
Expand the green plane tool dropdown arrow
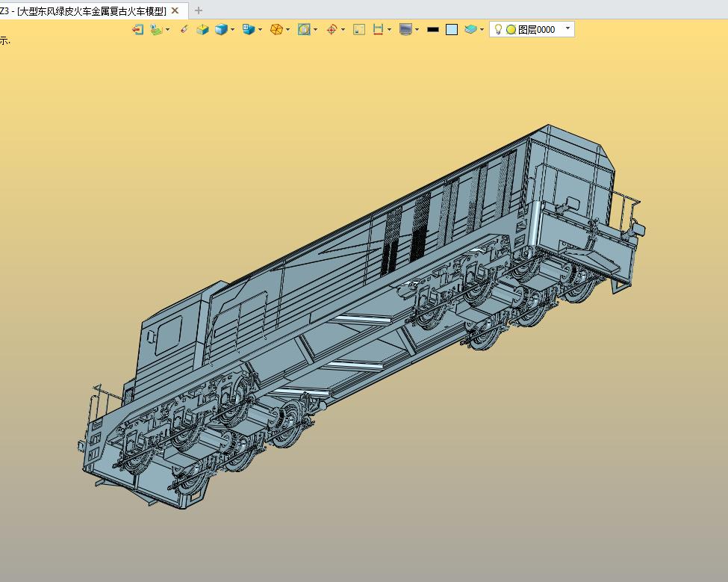coord(167,30)
